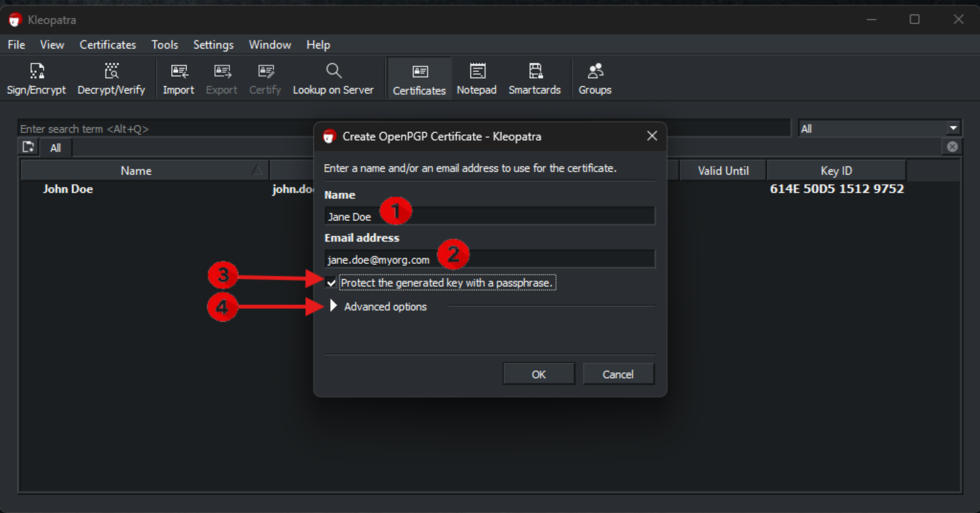980x513 pixels.
Task: Click the Valid Until column header
Action: pyautogui.click(x=723, y=170)
